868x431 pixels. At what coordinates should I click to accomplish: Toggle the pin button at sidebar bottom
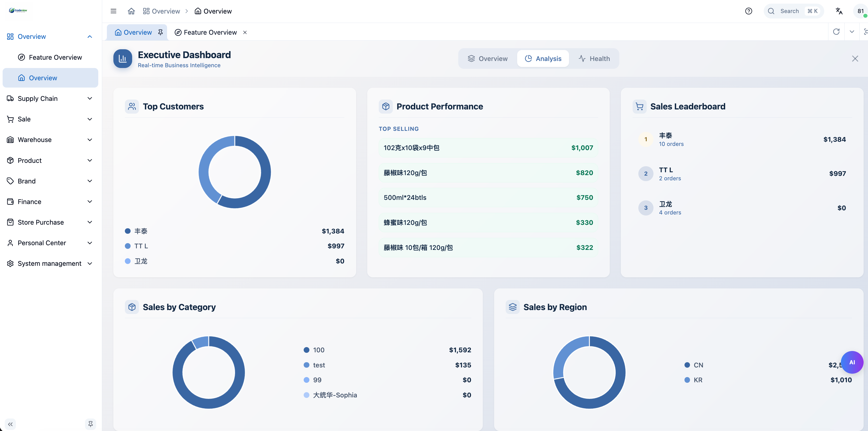click(x=90, y=424)
